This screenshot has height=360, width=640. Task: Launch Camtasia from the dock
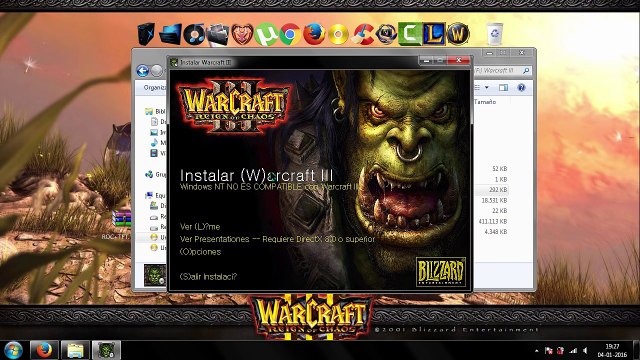pos(410,34)
